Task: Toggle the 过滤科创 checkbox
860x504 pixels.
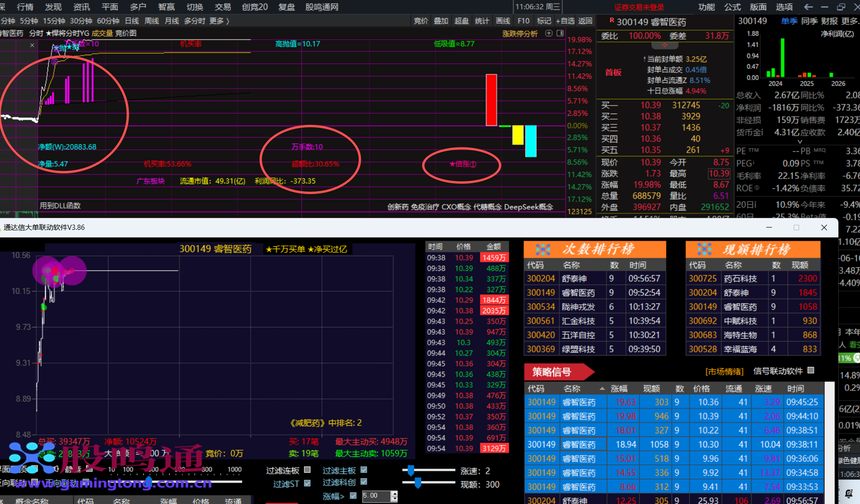Action: pyautogui.click(x=364, y=481)
